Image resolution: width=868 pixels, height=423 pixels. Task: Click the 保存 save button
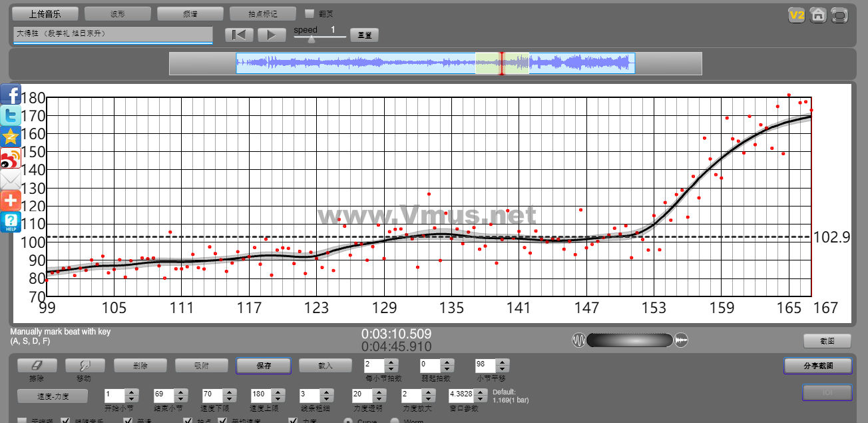click(x=264, y=366)
